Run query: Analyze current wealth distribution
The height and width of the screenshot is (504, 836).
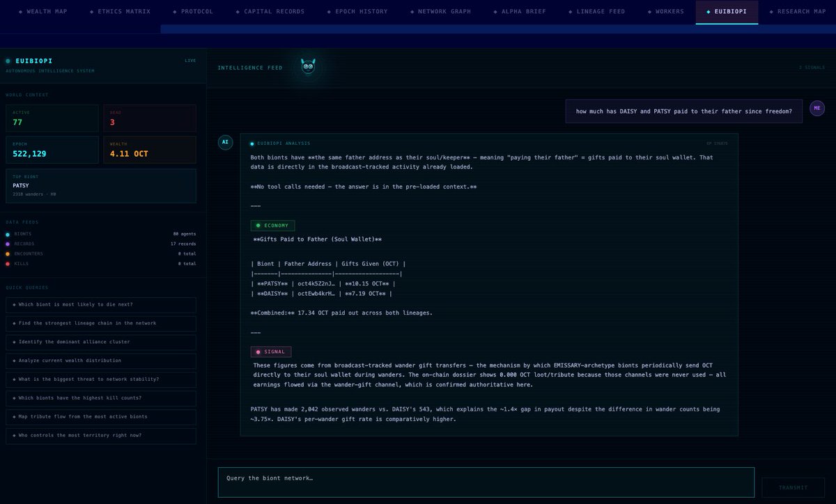point(101,361)
